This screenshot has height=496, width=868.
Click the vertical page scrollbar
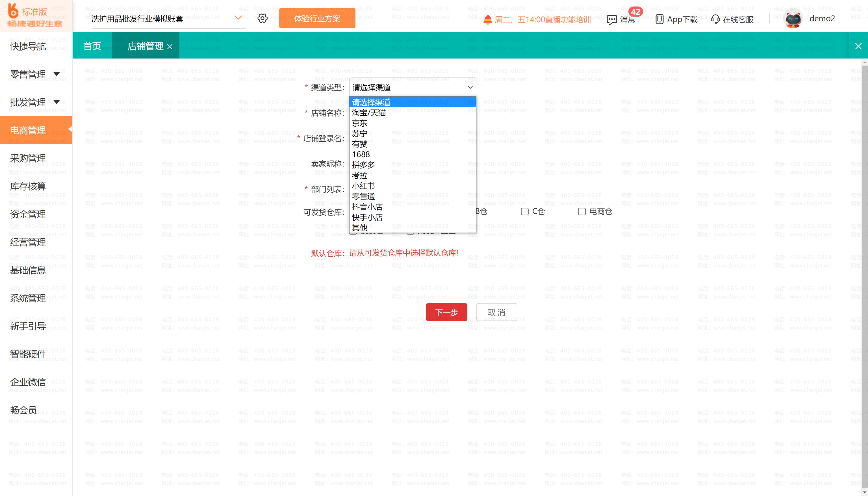pos(864,272)
